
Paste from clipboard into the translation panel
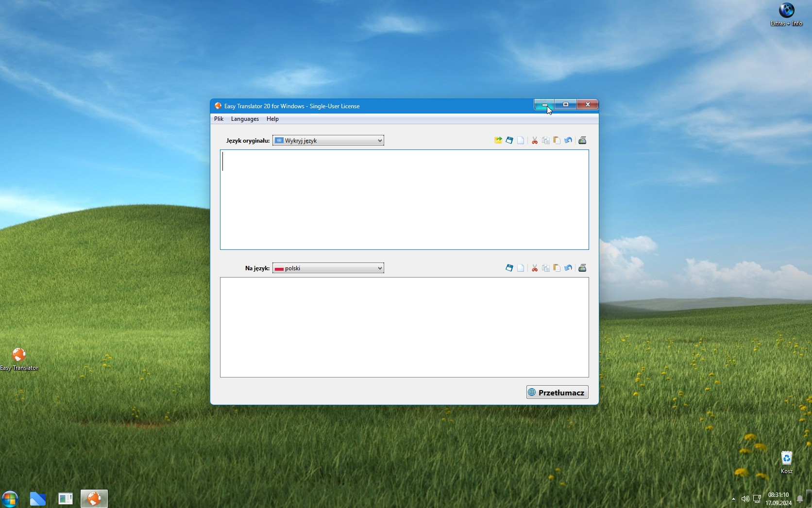click(557, 268)
